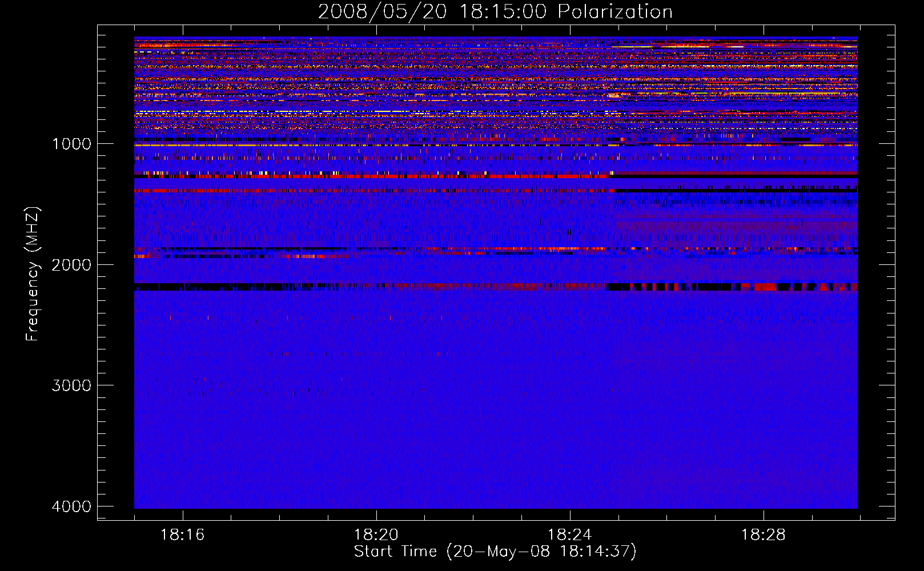The width and height of the screenshot is (924, 571).
Task: Click the 18:24 time tick label
Action: (570, 535)
